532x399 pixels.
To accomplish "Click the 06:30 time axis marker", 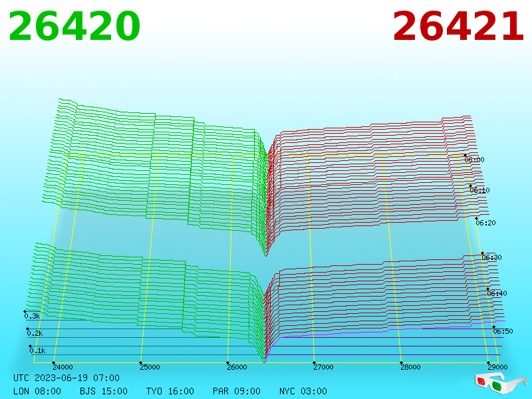I will click(x=491, y=257).
